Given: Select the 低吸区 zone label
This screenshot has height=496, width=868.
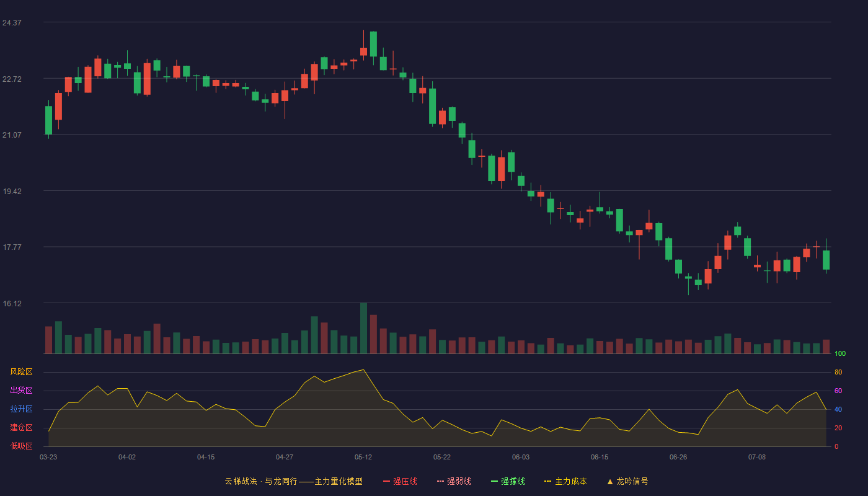Looking at the screenshot, I should (x=21, y=445).
